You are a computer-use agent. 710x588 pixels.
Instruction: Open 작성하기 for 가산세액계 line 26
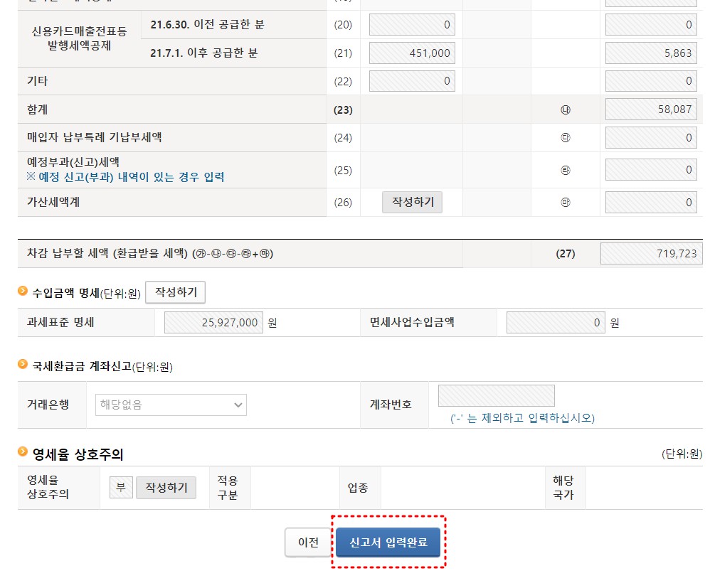point(413,202)
